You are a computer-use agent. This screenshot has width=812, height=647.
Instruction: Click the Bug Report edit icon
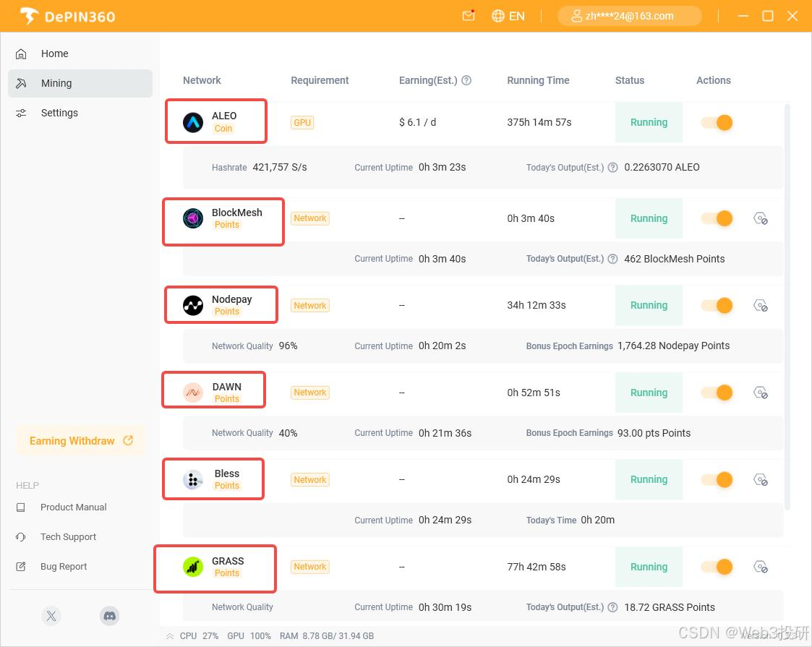point(21,567)
